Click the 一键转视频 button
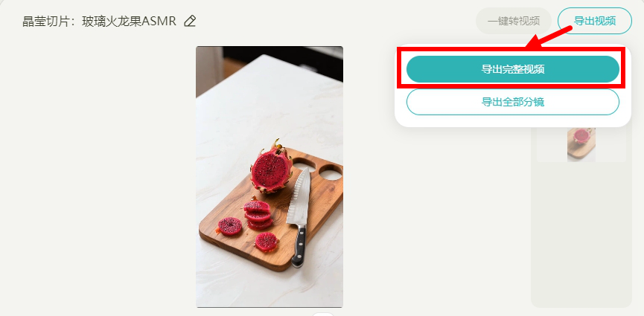 514,21
